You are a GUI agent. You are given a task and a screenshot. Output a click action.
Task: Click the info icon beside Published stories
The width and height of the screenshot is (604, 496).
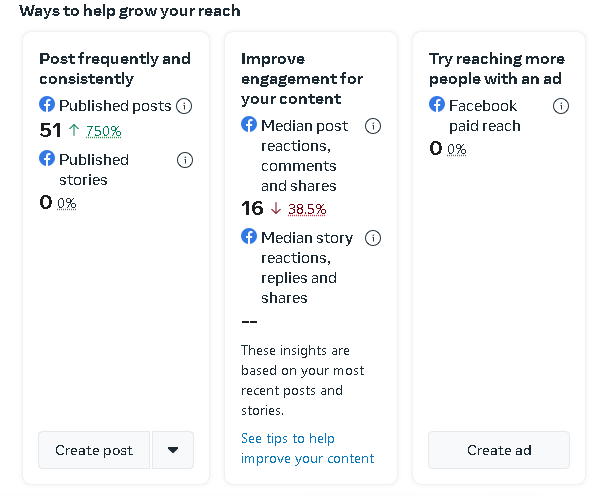[184, 160]
